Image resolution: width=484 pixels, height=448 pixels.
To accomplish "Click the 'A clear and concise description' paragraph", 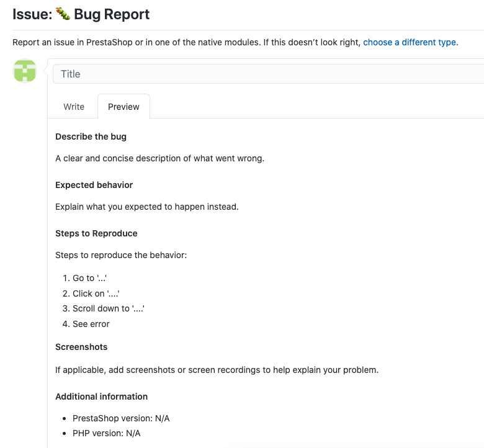I will (x=159, y=158).
